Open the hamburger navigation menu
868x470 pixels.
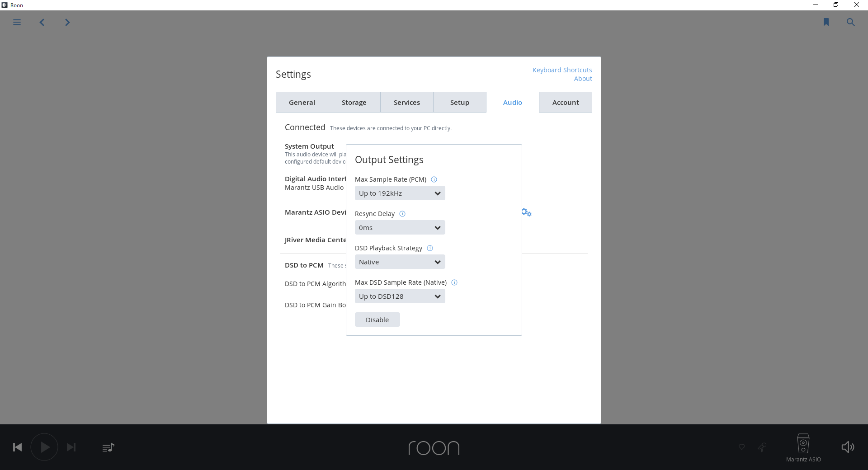[17, 22]
